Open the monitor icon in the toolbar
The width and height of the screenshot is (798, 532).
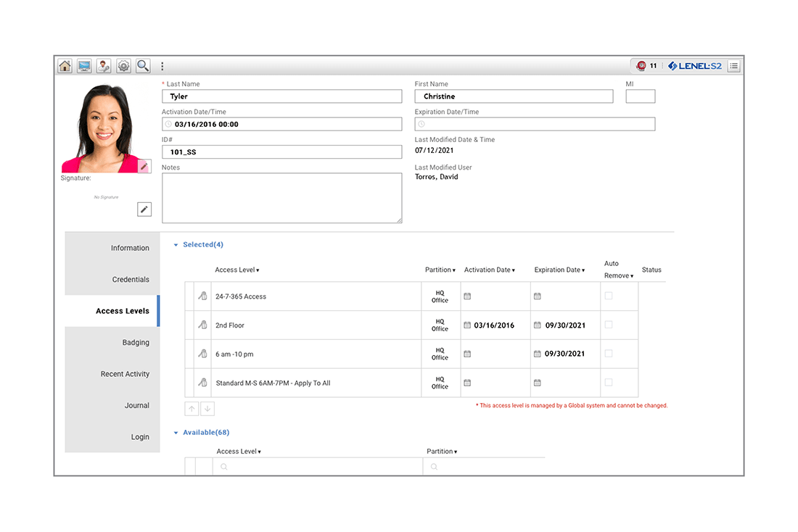coord(85,66)
